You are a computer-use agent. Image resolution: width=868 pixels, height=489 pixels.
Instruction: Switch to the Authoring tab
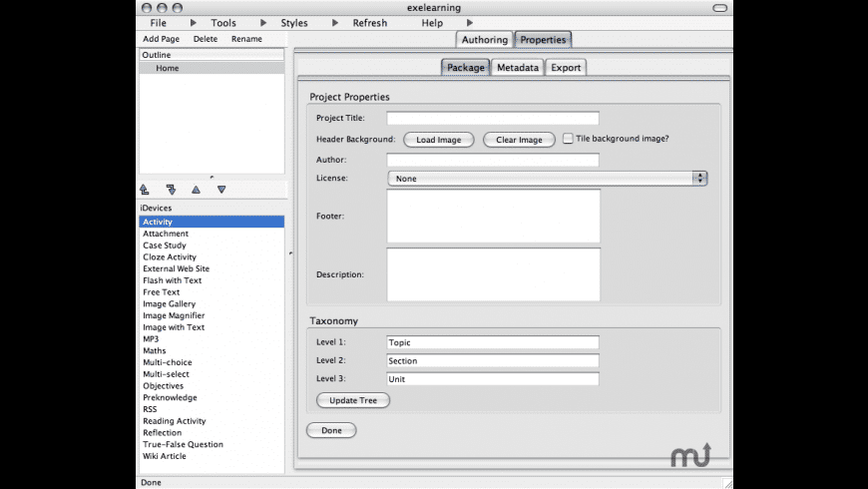[x=484, y=40]
